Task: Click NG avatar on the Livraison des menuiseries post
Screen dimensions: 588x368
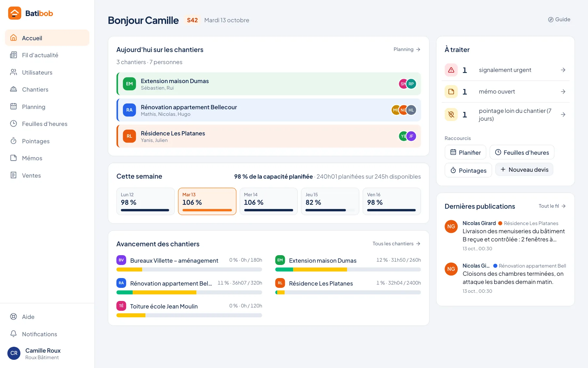Action: click(x=451, y=226)
